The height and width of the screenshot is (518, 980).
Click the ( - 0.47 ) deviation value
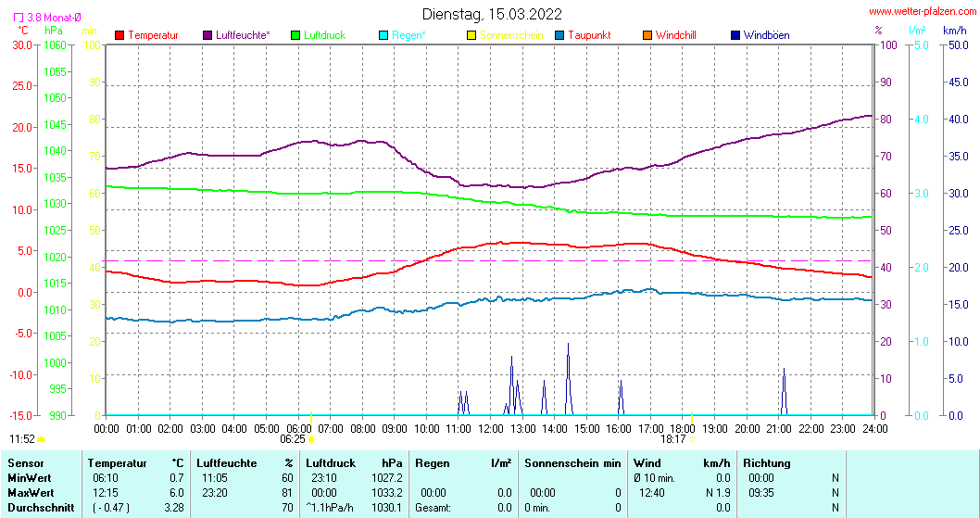(111, 508)
